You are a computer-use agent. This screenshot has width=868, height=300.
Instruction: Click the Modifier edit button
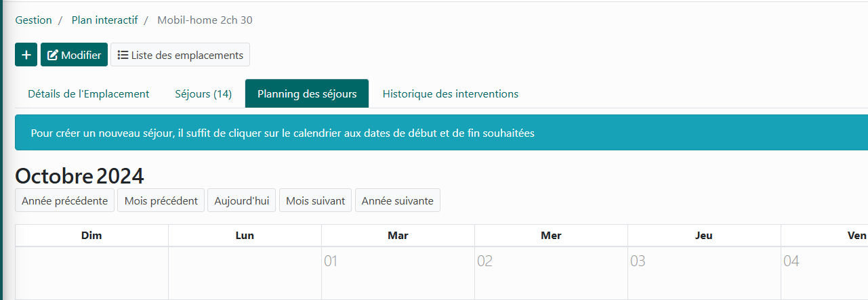[x=74, y=55]
